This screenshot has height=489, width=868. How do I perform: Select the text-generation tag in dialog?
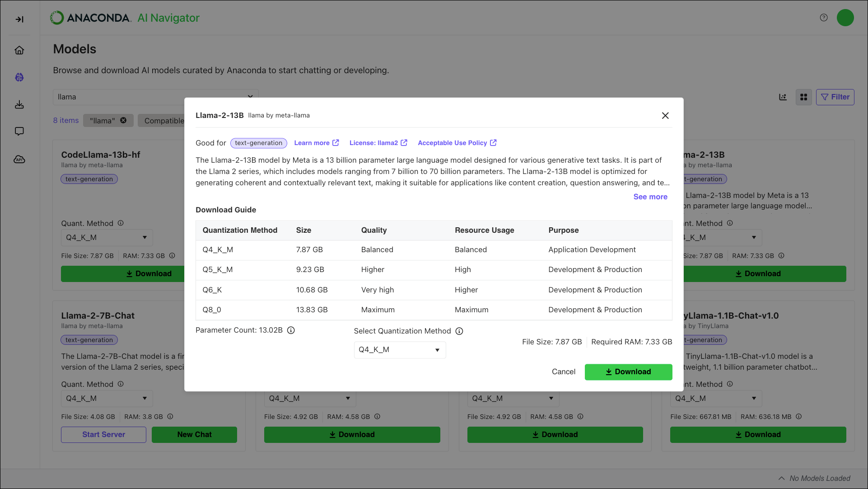(x=258, y=143)
